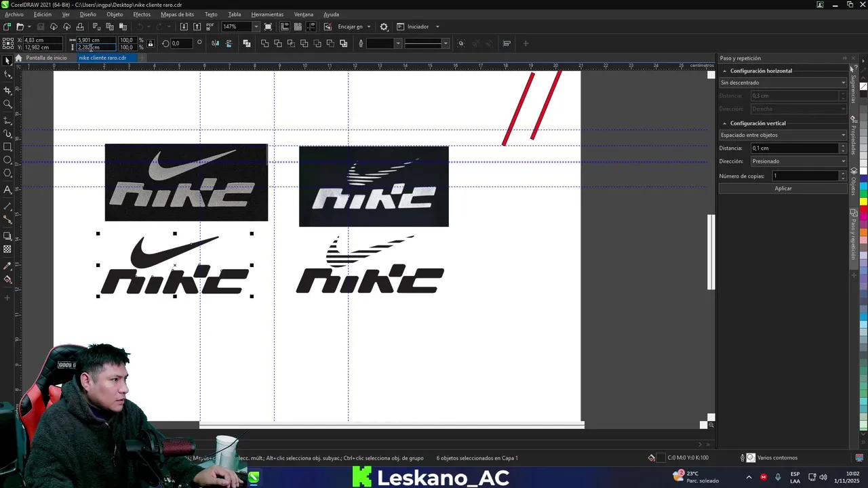
Task: Open the Sugerencias docker tab
Action: (x=854, y=85)
